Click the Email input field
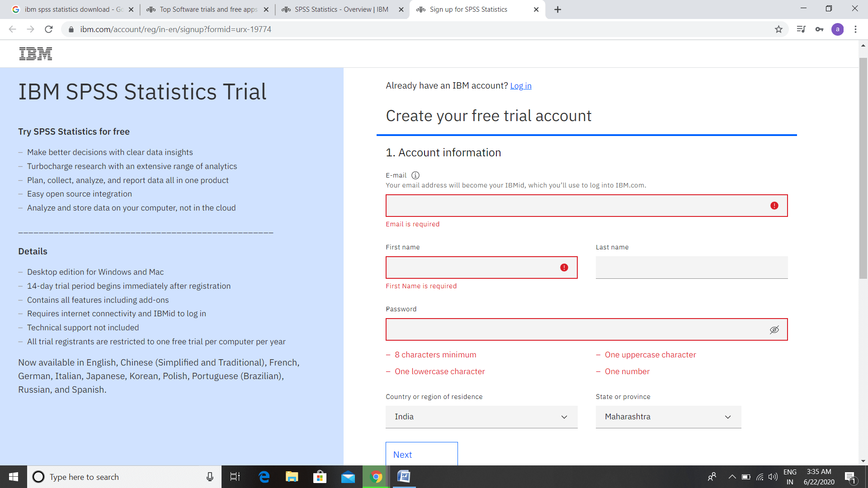The width and height of the screenshot is (868, 488). click(587, 205)
